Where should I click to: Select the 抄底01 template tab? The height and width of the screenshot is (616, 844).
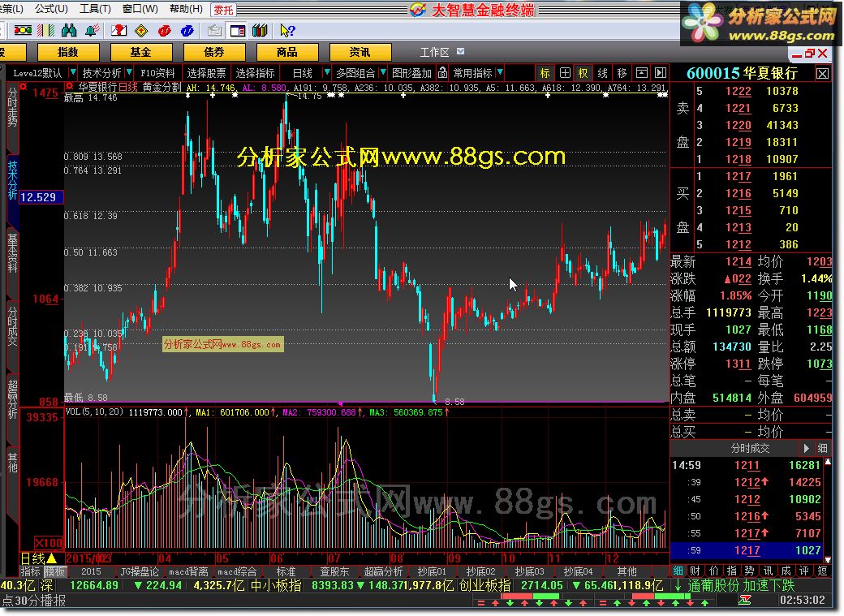(x=431, y=571)
